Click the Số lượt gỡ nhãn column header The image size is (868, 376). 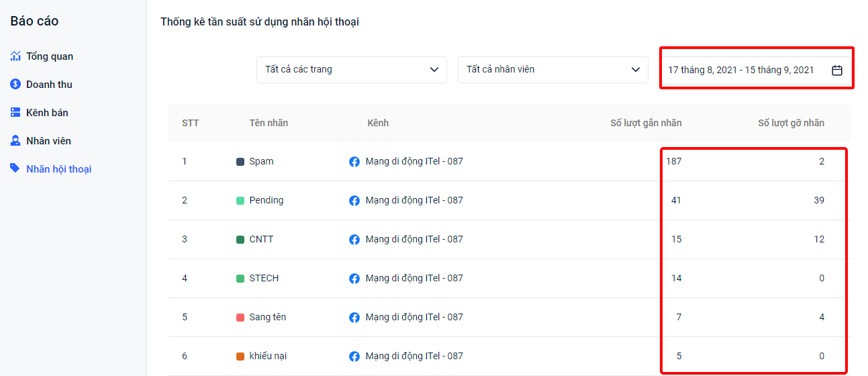click(x=791, y=123)
